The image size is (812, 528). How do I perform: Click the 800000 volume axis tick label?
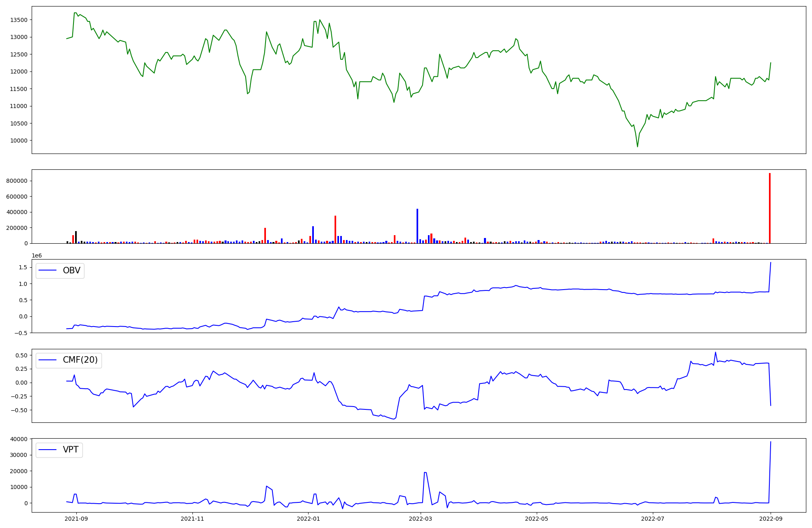(x=17, y=181)
